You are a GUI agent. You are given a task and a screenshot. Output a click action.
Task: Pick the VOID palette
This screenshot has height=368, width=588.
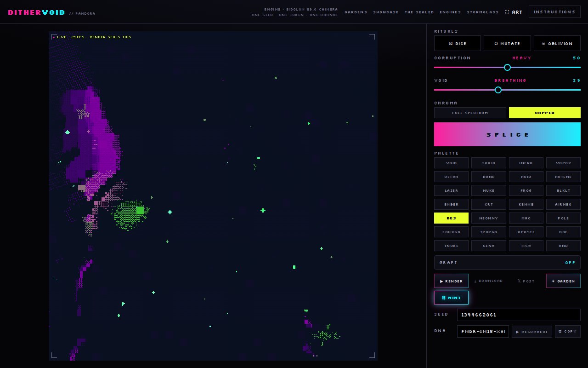tap(451, 163)
